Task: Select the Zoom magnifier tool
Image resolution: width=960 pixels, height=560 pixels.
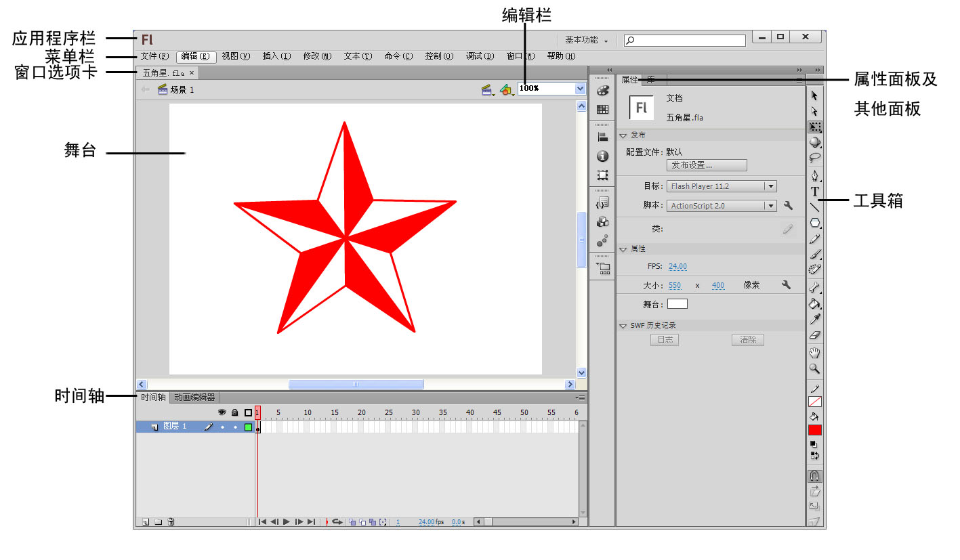Action: 814,369
